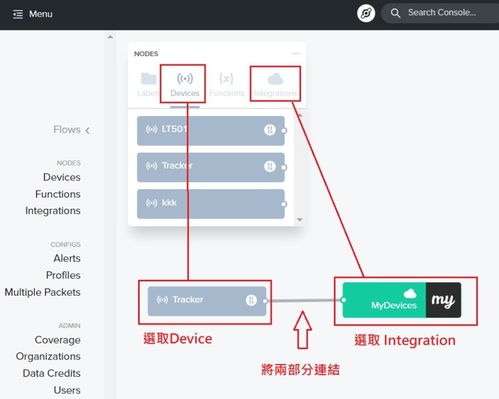The height and width of the screenshot is (399, 499).
Task: Open Coverage in the sidebar
Action: pyautogui.click(x=57, y=340)
